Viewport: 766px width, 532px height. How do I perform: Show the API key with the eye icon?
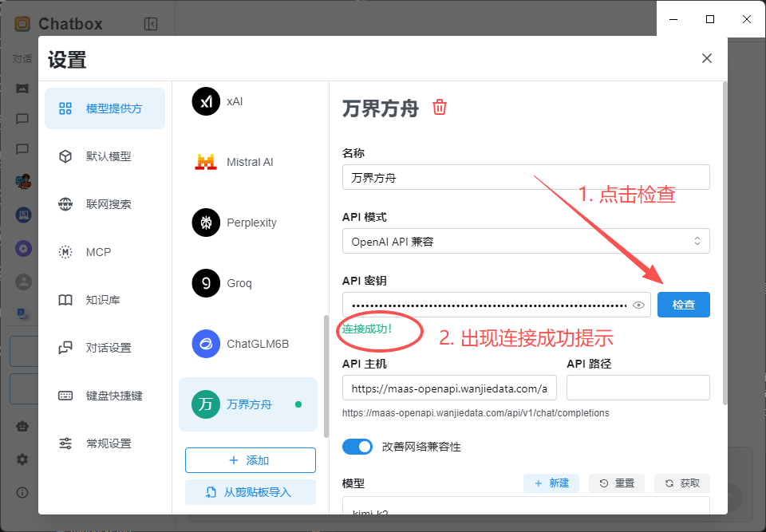638,305
